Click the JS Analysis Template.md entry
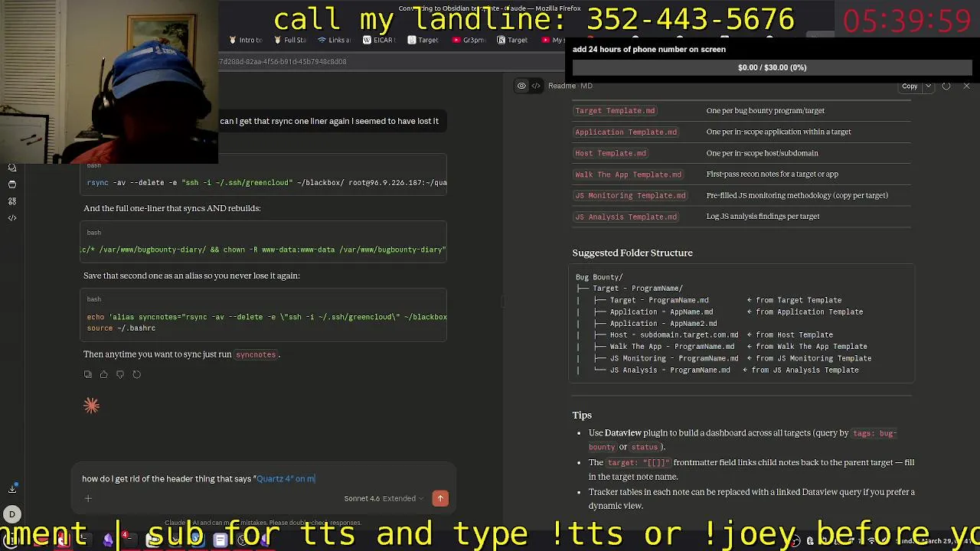 [626, 217]
